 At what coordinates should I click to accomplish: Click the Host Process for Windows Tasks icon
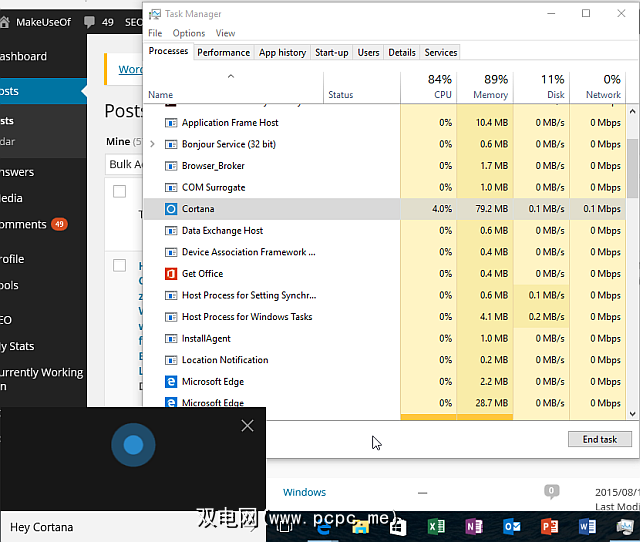pos(171,317)
